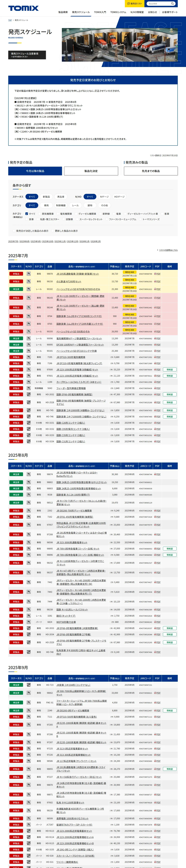Open PDF icon for JR EF510-300形電気機関車

pyautogui.click(x=157, y=357)
